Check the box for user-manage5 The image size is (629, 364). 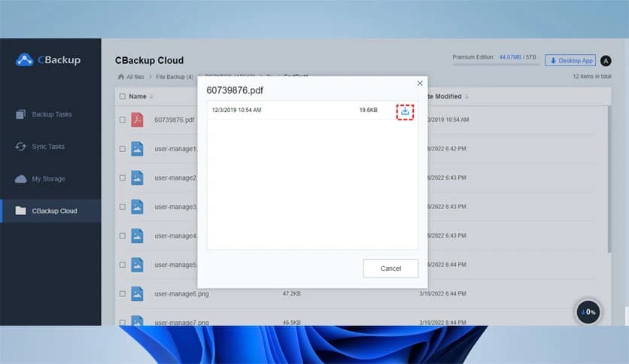pos(123,265)
